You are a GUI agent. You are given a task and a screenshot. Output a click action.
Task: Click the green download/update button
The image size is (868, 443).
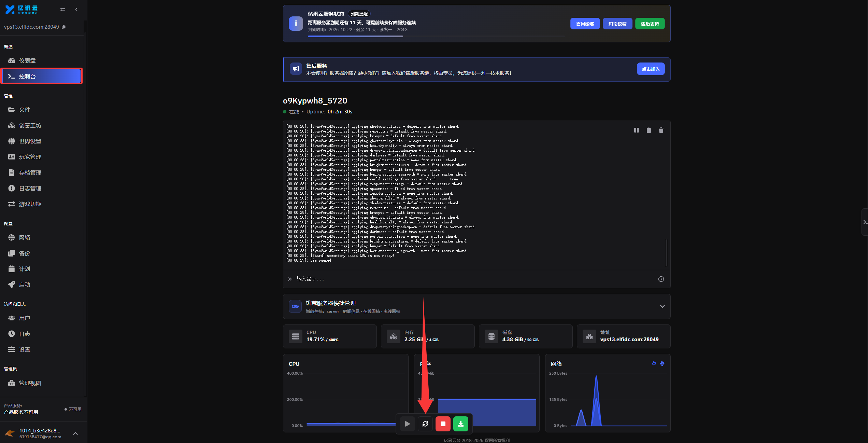(461, 424)
